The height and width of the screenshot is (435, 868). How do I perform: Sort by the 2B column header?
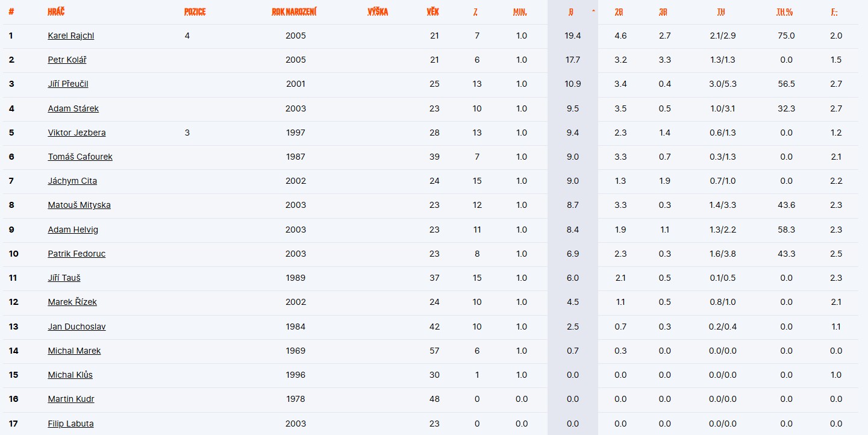click(619, 12)
